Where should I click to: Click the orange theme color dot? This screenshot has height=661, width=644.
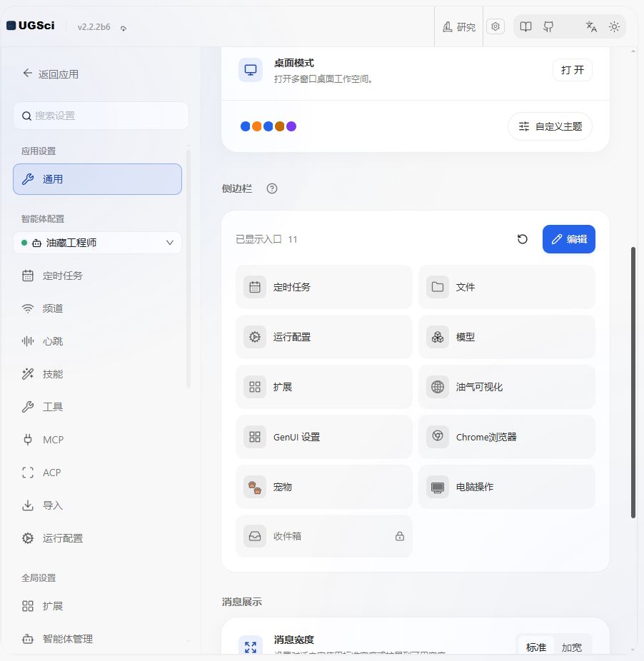coord(256,126)
